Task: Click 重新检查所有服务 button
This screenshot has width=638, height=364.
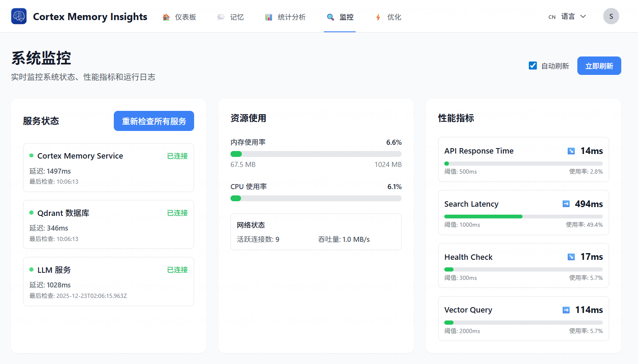Action: [154, 120]
